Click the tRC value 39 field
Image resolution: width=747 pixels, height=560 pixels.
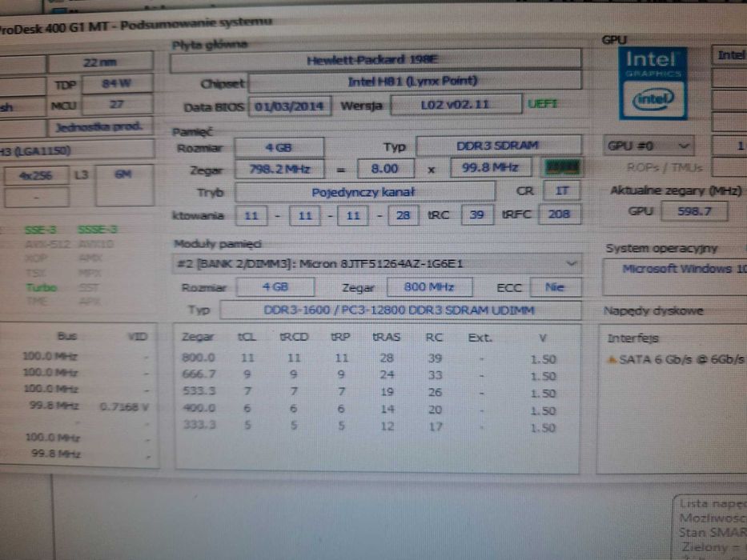coord(477,214)
